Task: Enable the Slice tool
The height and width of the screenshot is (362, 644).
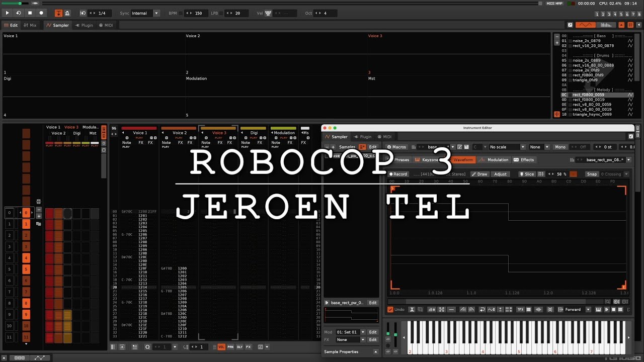Action: tap(527, 174)
